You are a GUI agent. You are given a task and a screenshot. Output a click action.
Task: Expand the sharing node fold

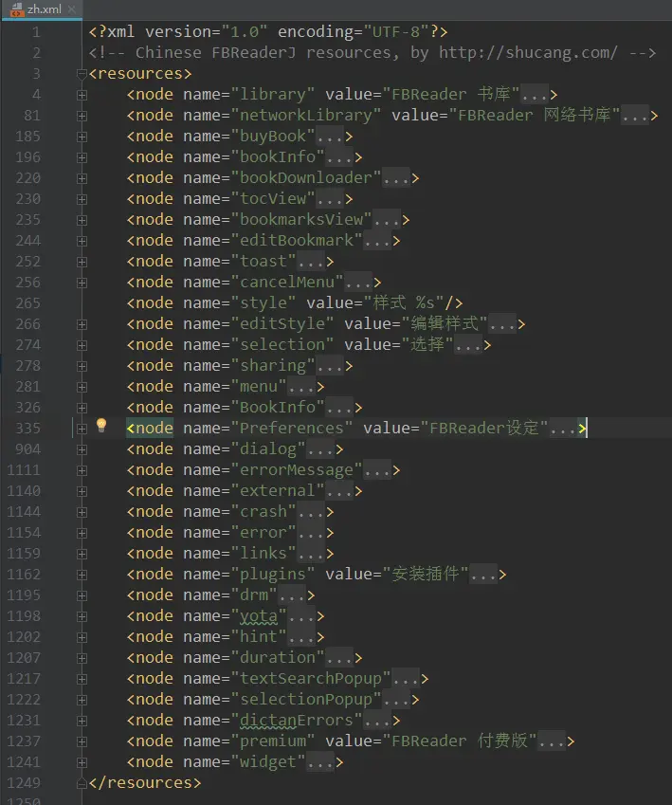pos(82,367)
